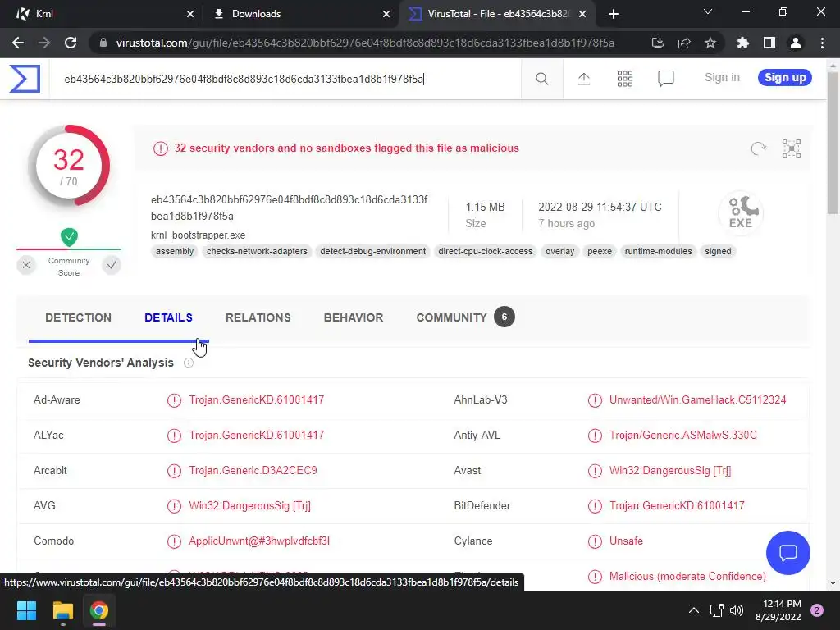Click the runtime-modules tag
Image resolution: width=840 pixels, height=630 pixels.
click(659, 251)
